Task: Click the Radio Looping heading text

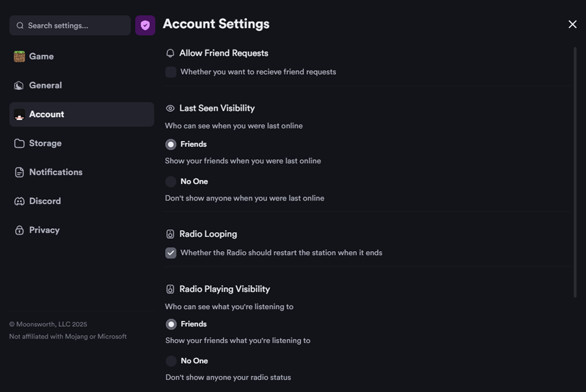Action: [208, 234]
